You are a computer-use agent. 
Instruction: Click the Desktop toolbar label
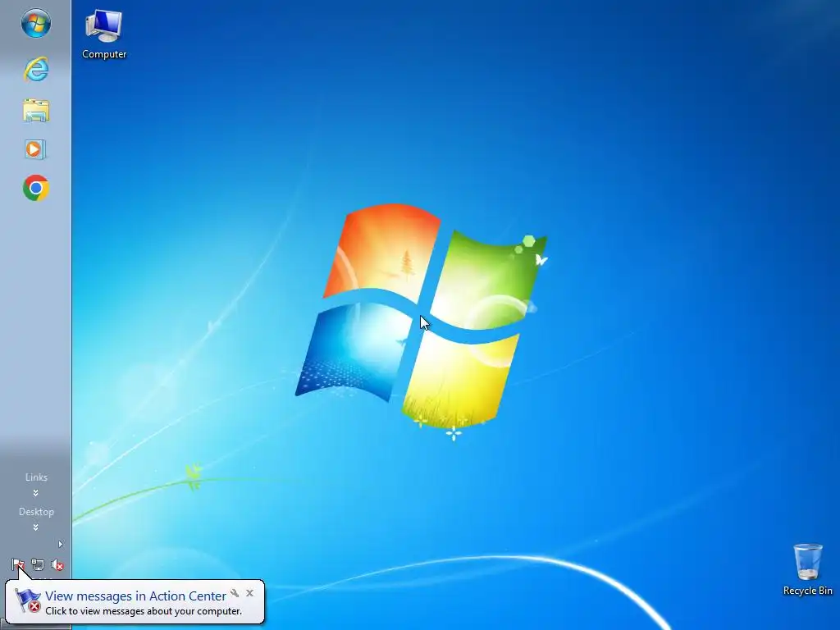tap(36, 512)
